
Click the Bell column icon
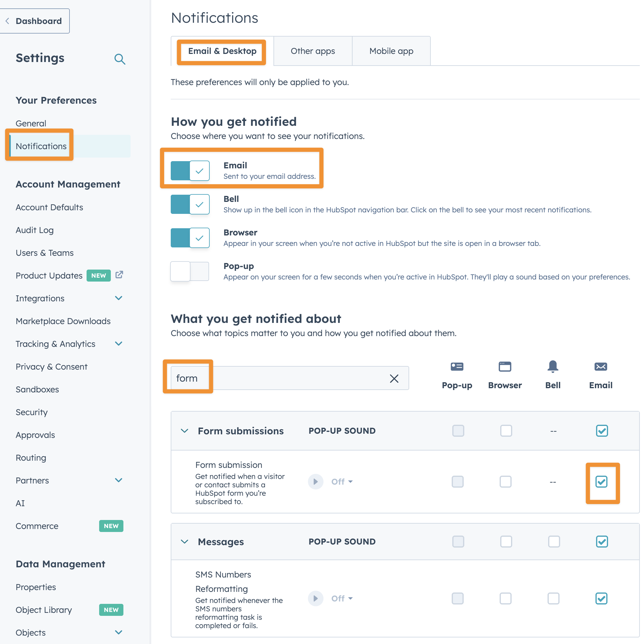(553, 367)
